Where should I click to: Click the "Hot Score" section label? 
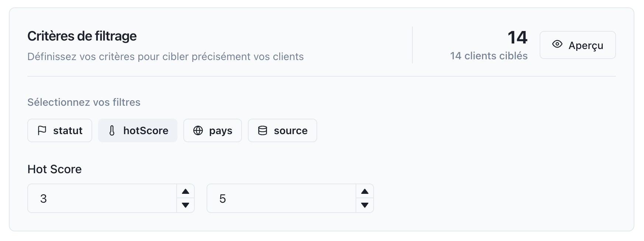(55, 169)
